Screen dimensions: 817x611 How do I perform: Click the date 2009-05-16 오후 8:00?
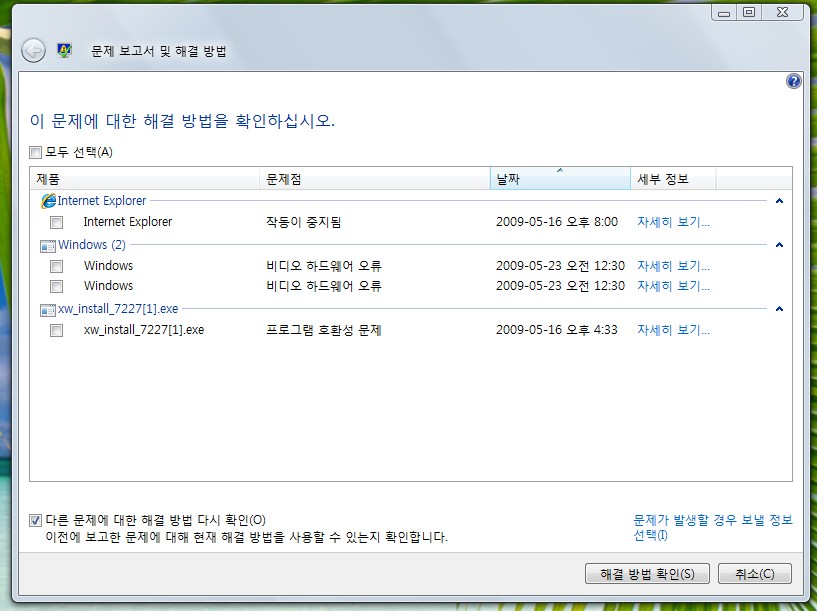pos(556,222)
